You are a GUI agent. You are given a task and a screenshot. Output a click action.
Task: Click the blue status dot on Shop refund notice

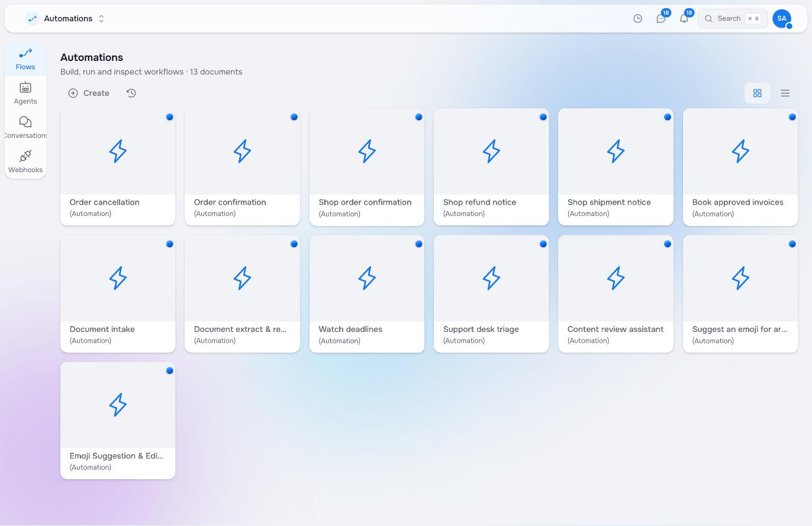click(x=543, y=117)
